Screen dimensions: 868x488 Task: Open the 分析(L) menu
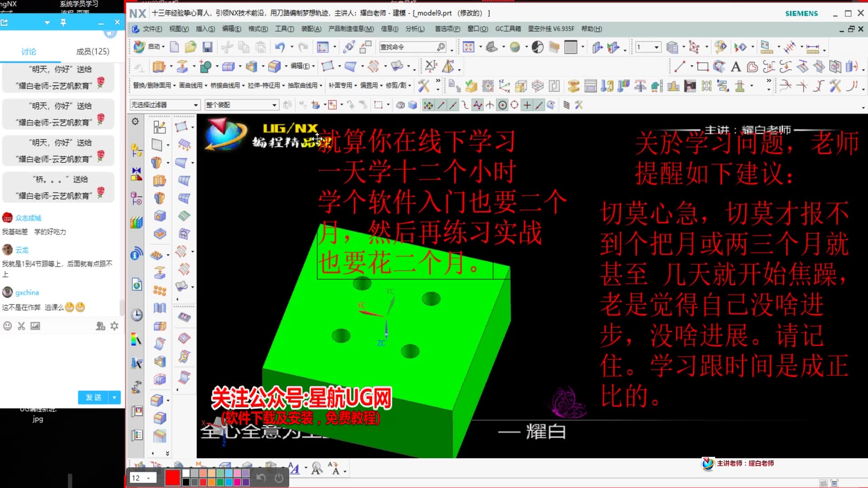tap(415, 29)
